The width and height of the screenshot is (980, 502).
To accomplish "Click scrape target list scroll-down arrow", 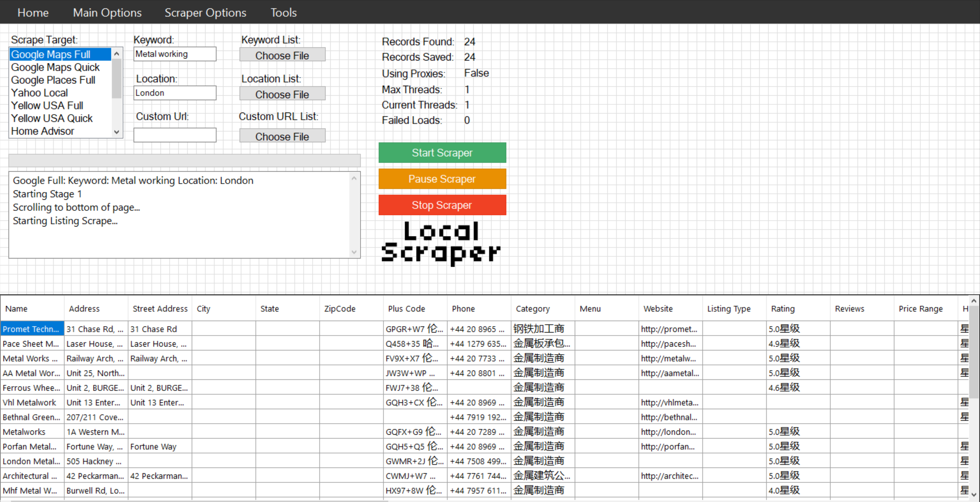I will click(x=117, y=132).
